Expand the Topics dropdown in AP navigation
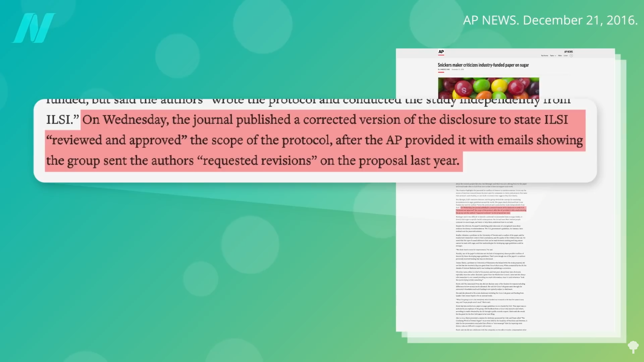 pos(553,56)
